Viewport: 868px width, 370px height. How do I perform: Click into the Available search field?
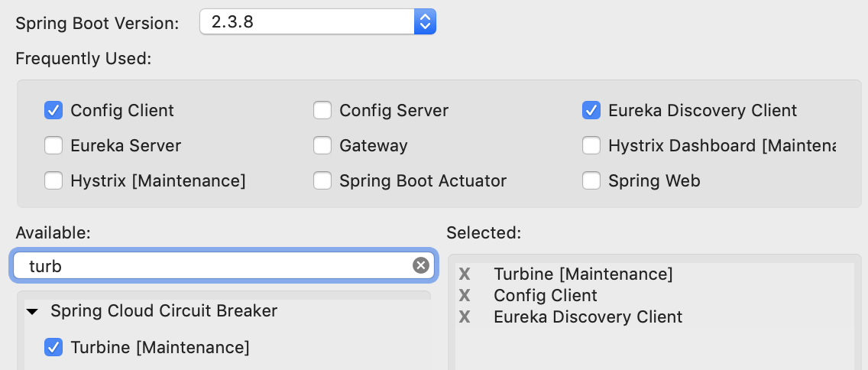(224, 266)
